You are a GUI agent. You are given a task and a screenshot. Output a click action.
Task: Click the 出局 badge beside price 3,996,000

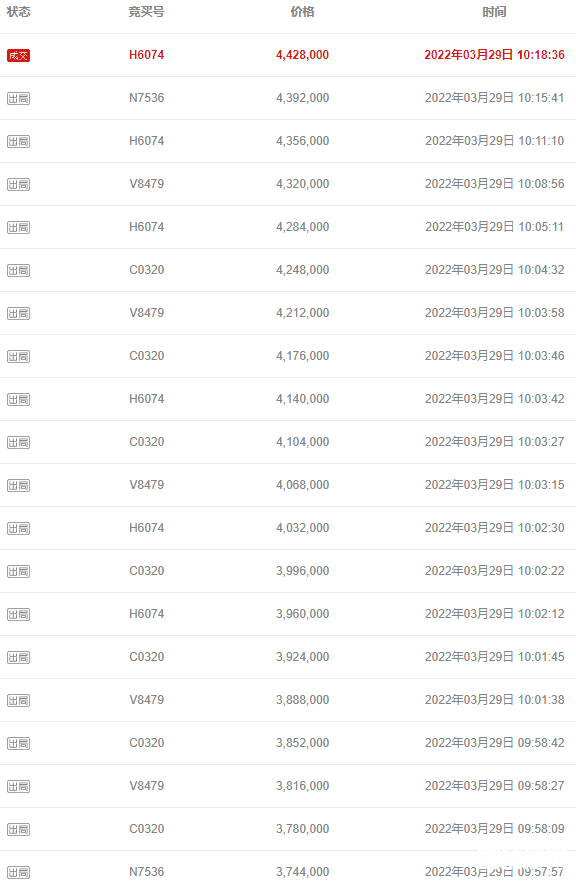[x=18, y=571]
